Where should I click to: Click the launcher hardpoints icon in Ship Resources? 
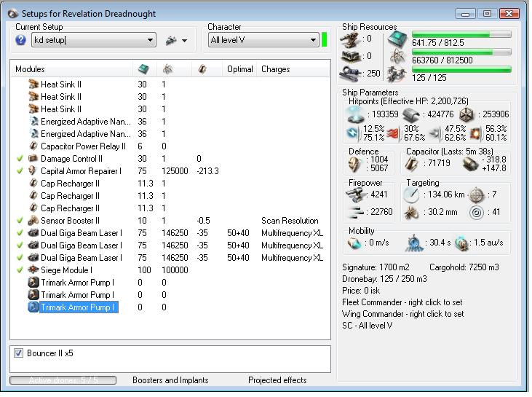(351, 56)
